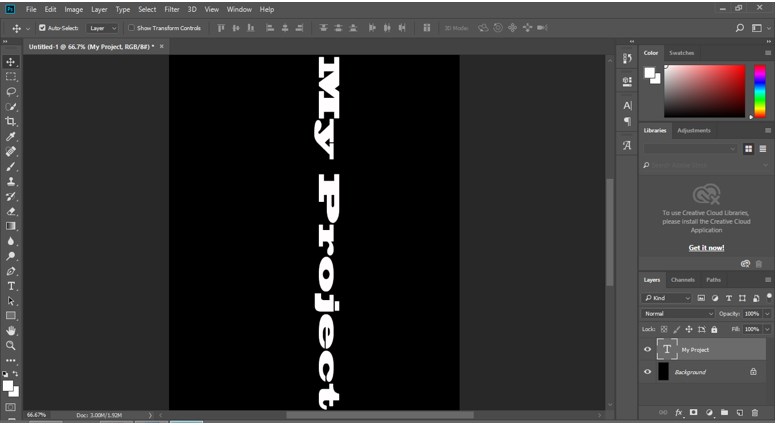Viewport: 776px width, 425px height.
Task: Select the Eraser tool
Action: (10, 211)
